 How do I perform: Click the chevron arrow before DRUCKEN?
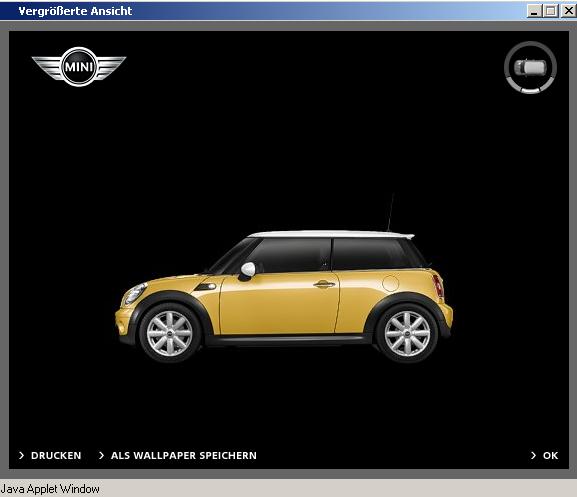pyautogui.click(x=21, y=455)
